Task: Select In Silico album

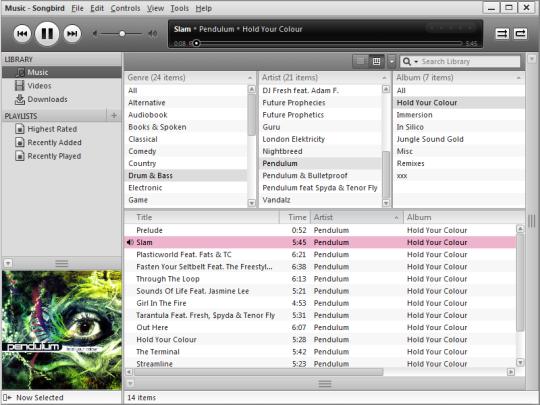Action: point(459,127)
